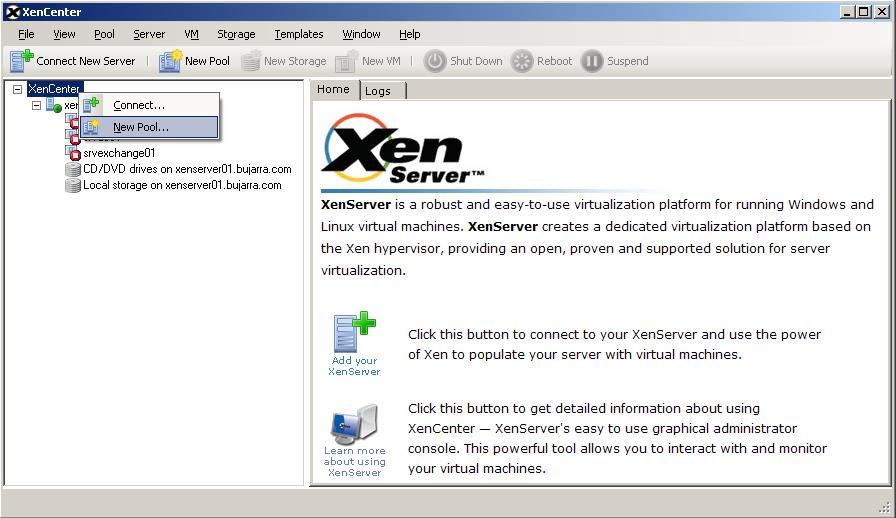The image size is (896, 518).
Task: Click the Reboot toolbar icon
Action: [522, 61]
